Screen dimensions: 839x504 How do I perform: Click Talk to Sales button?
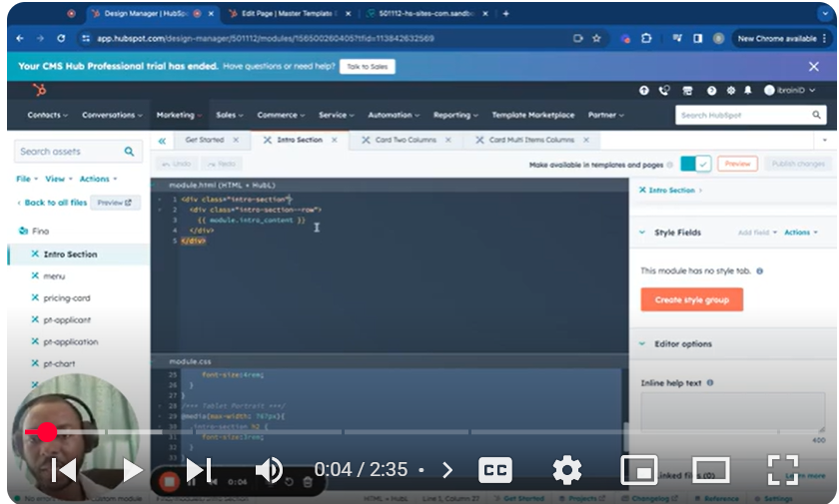click(368, 66)
